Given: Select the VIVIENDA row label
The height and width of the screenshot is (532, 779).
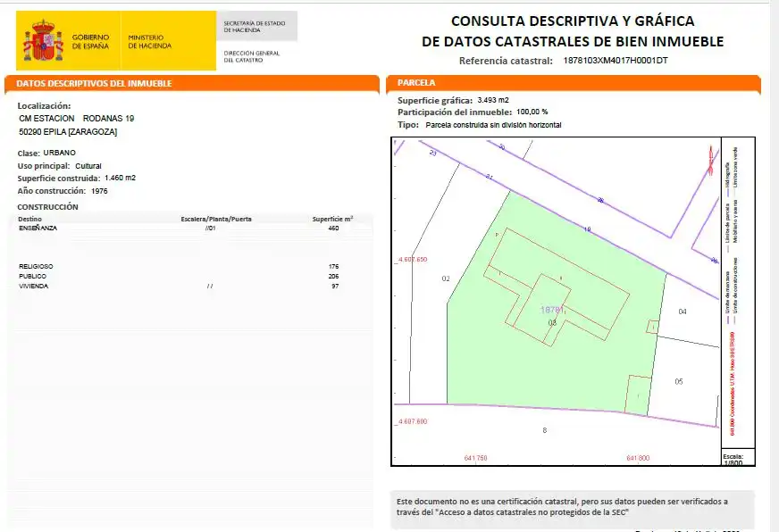Looking at the screenshot, I should 34,287.
